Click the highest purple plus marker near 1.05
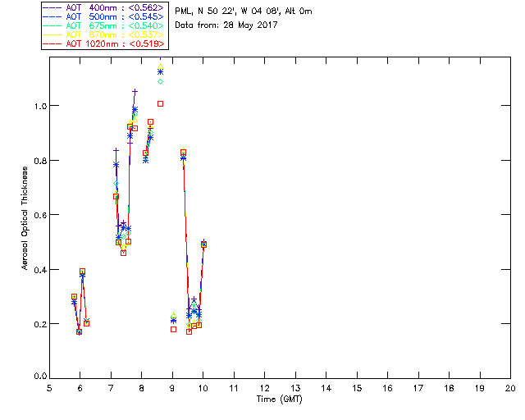Image resolution: width=525 pixels, height=420 pixels. click(135, 92)
